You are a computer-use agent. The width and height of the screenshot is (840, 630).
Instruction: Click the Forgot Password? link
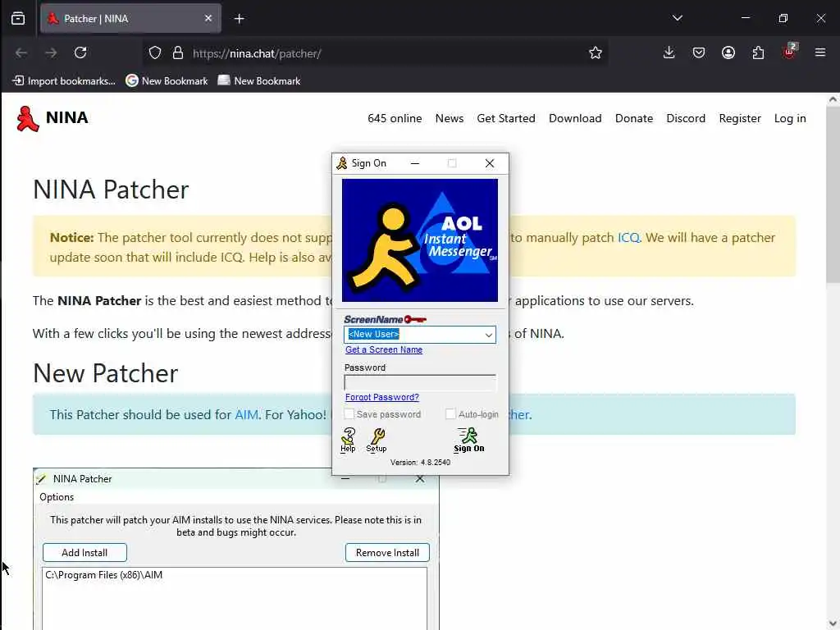point(382,397)
